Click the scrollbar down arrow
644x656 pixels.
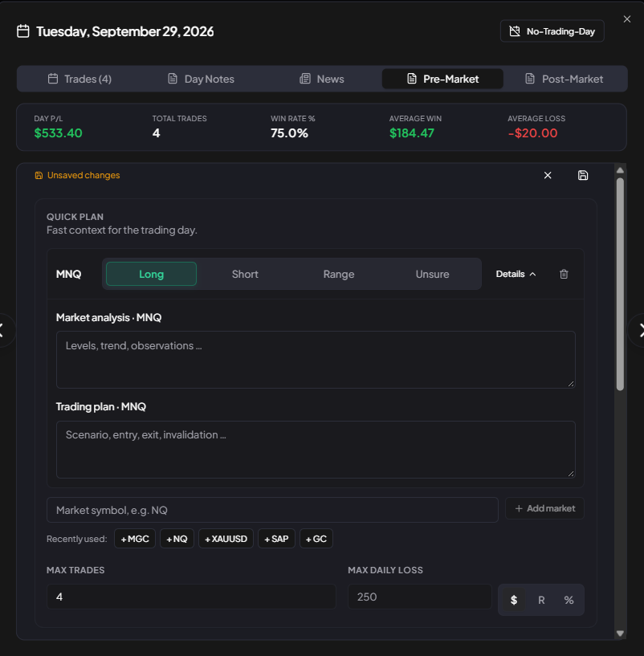620,634
